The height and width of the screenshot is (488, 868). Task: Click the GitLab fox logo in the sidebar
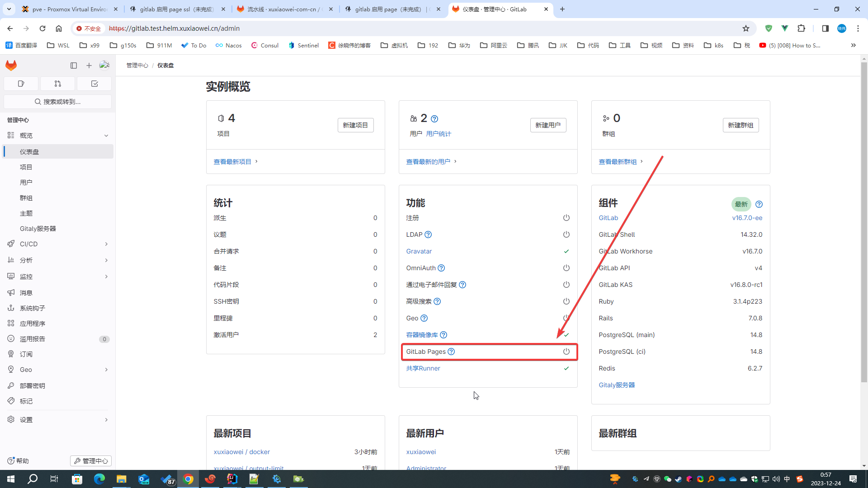(11, 66)
